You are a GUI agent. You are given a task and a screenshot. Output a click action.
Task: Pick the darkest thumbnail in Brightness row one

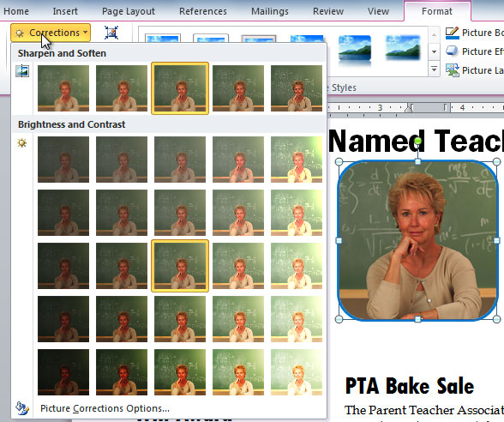tap(63, 160)
